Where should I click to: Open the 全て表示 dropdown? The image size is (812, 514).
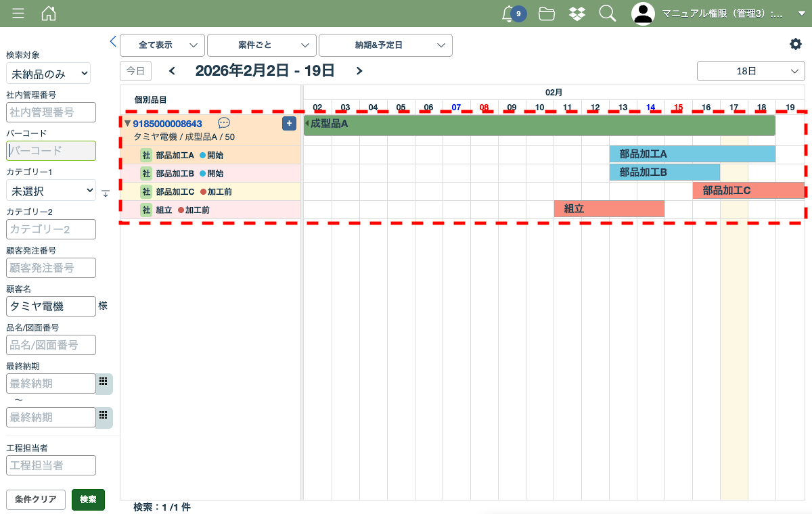[162, 45]
